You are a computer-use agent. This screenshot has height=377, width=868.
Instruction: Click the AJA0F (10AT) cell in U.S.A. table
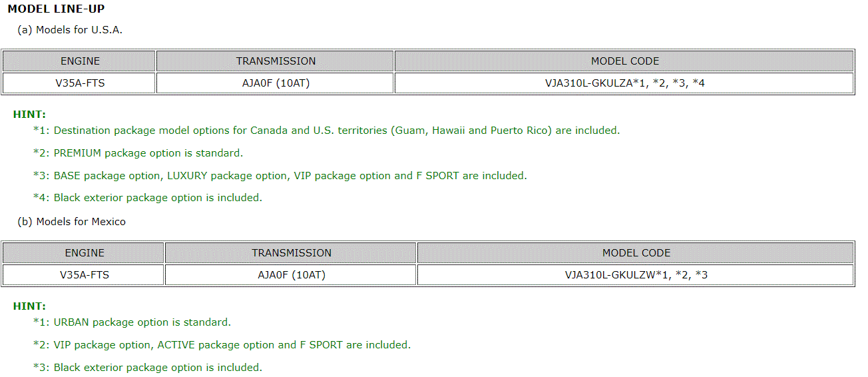(276, 83)
